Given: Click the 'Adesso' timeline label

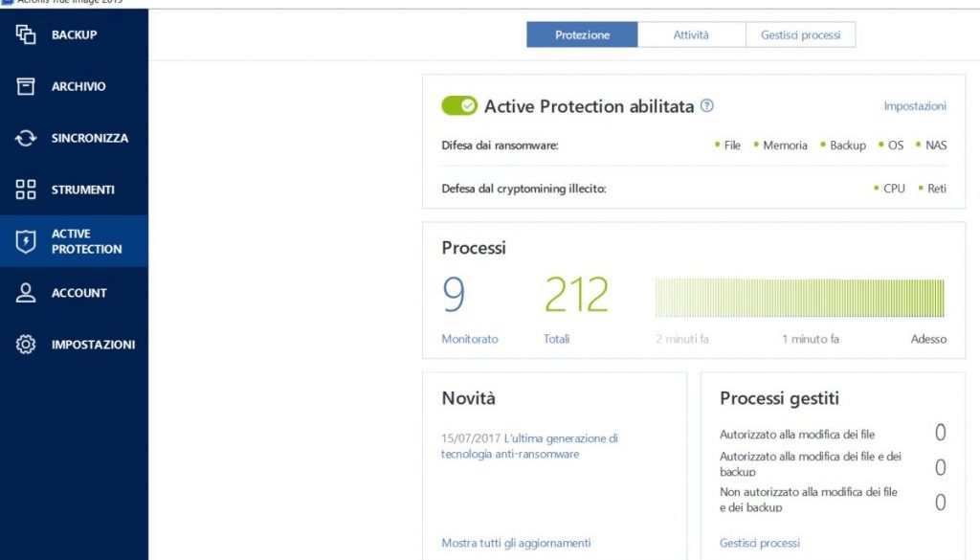Looking at the screenshot, I should tap(928, 339).
